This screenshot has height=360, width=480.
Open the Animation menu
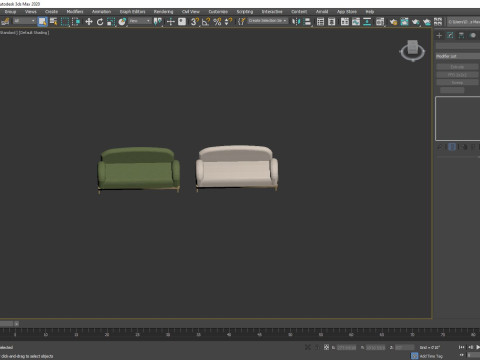coord(101,12)
